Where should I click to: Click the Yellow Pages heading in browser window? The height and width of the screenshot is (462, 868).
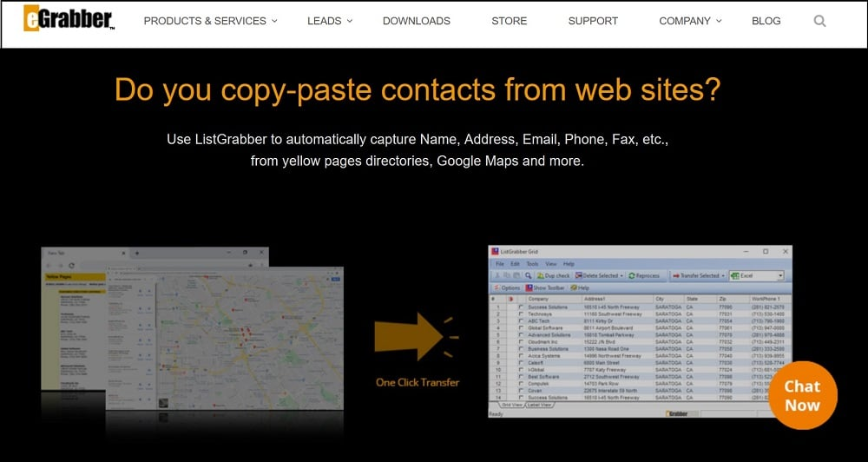(x=59, y=276)
